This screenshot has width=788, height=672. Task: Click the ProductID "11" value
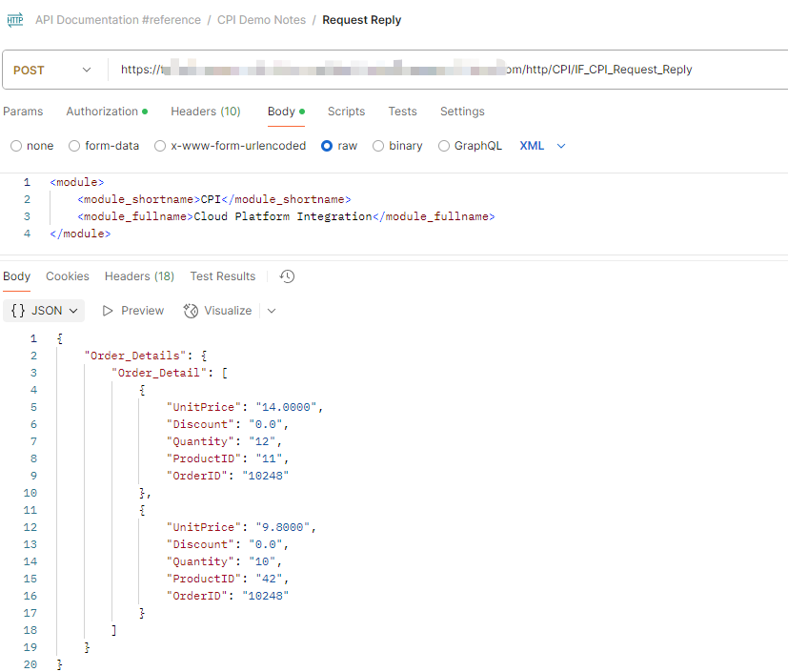click(x=270, y=458)
